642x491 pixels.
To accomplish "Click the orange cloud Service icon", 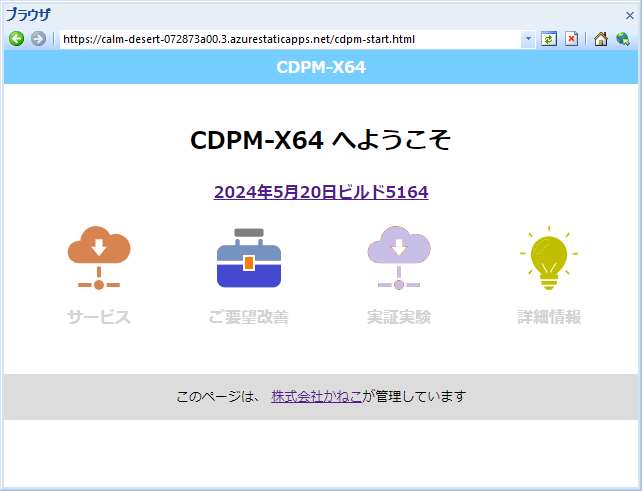I will [x=99, y=258].
